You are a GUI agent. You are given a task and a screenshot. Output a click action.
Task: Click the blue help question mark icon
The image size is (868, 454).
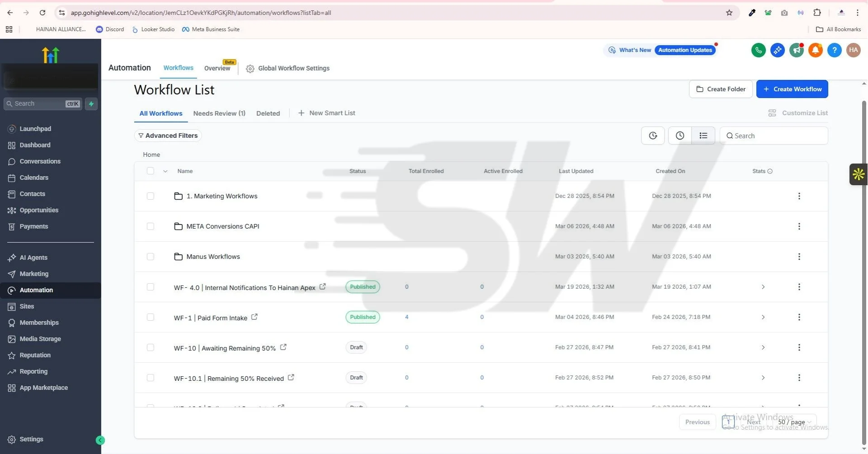click(x=834, y=50)
